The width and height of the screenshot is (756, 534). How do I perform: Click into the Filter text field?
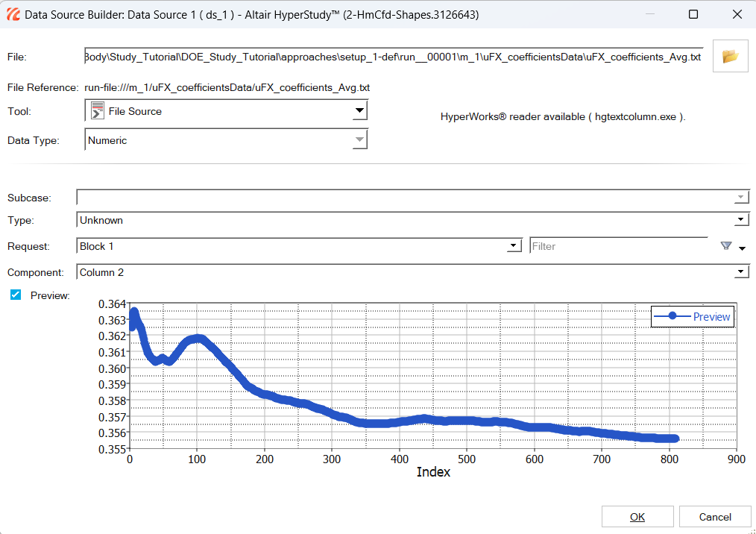(x=619, y=246)
